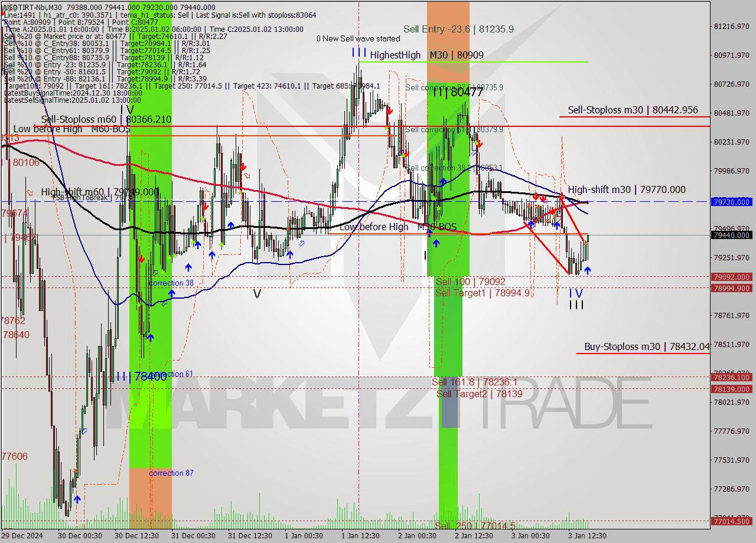Click the blue 79730.000 price tag
This screenshot has height=543, width=756.
tap(732, 202)
